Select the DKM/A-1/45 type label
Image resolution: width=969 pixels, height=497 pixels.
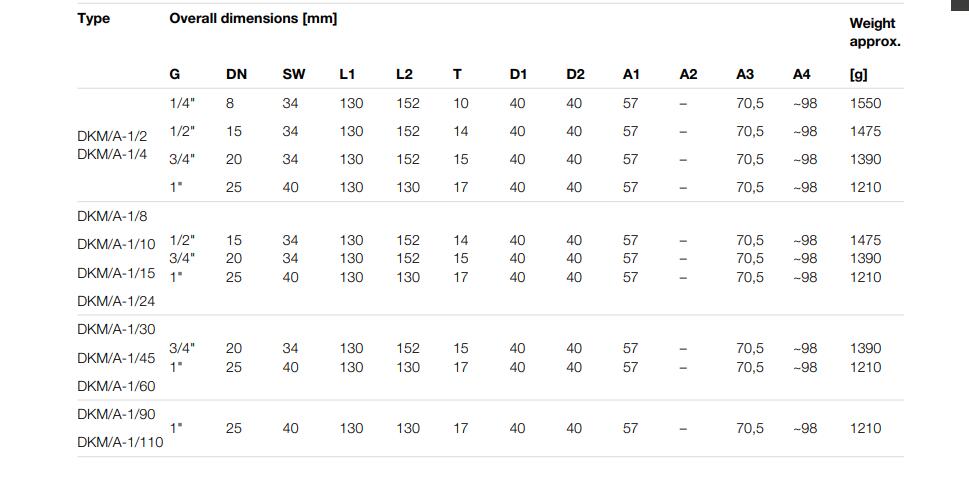[116, 358]
